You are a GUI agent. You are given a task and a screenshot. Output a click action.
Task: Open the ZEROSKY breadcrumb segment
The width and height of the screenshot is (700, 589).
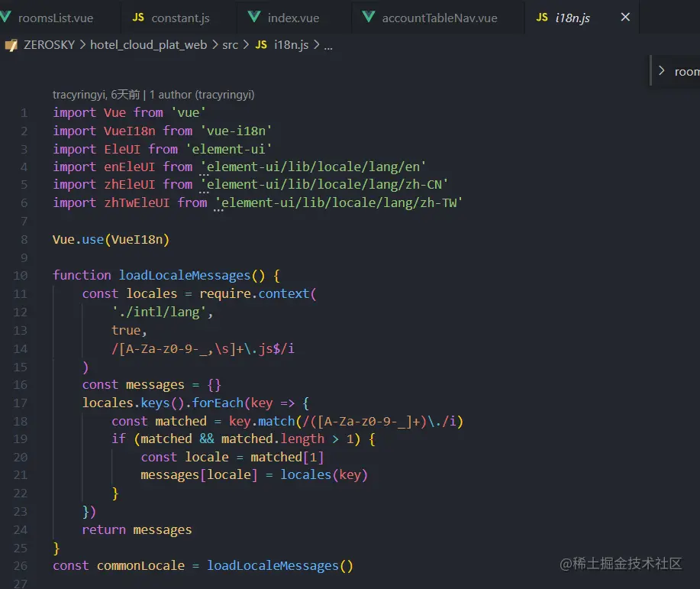click(49, 45)
